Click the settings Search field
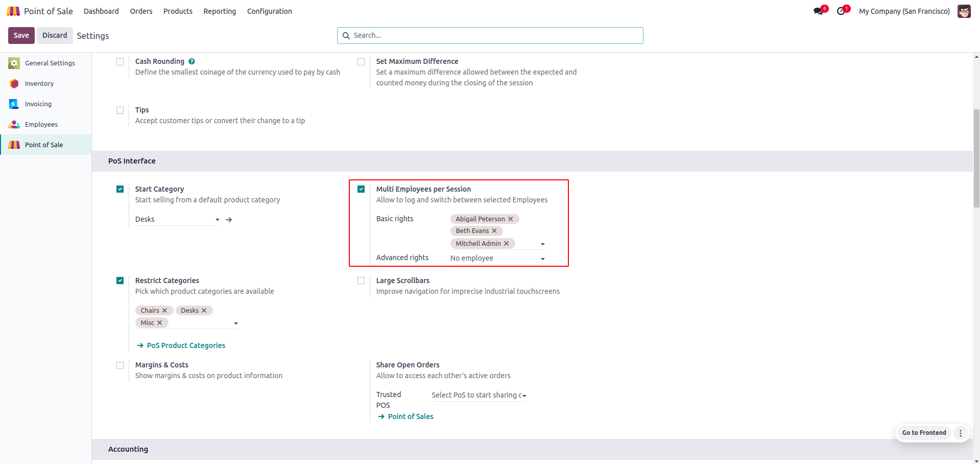This screenshot has width=980, height=464. [x=490, y=35]
